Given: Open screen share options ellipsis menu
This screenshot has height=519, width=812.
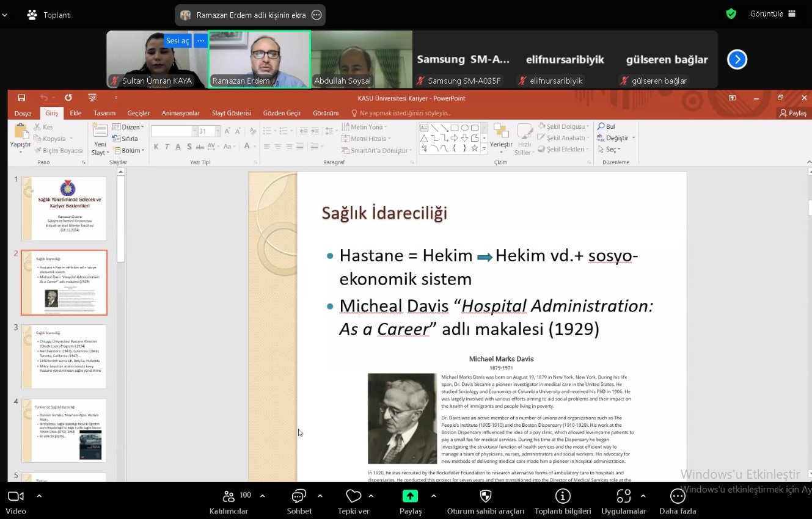Looking at the screenshot, I should coord(316,15).
